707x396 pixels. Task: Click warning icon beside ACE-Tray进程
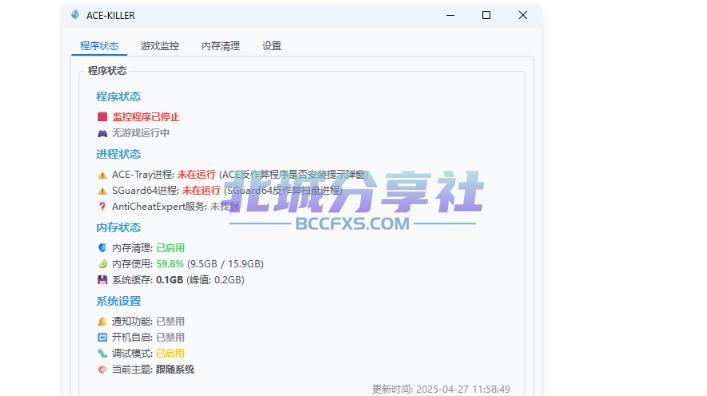tap(102, 175)
